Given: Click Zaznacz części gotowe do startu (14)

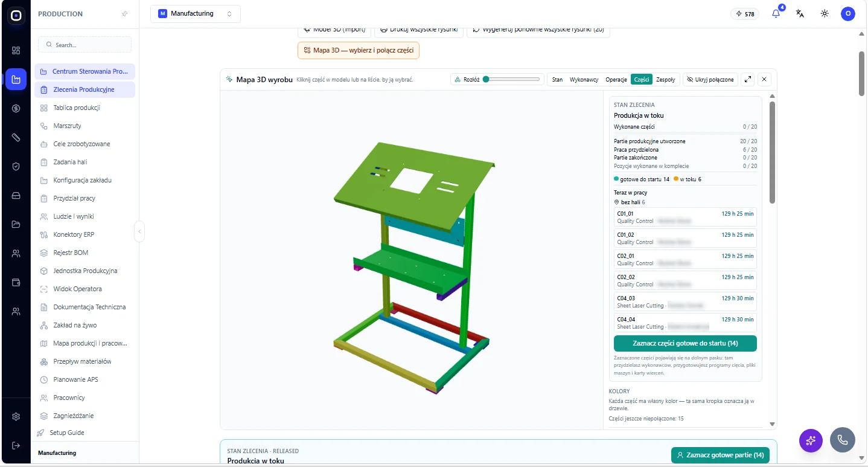Looking at the screenshot, I should click(x=685, y=343).
